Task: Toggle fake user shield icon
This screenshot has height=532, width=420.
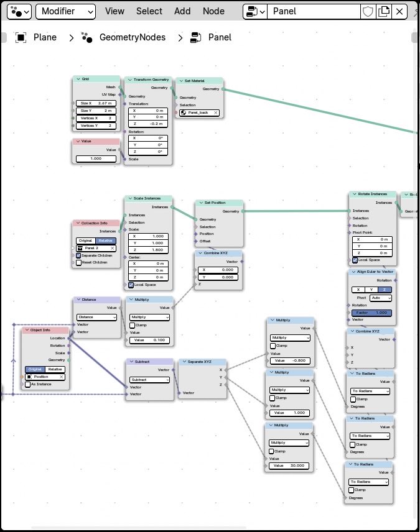Action: 368,12
